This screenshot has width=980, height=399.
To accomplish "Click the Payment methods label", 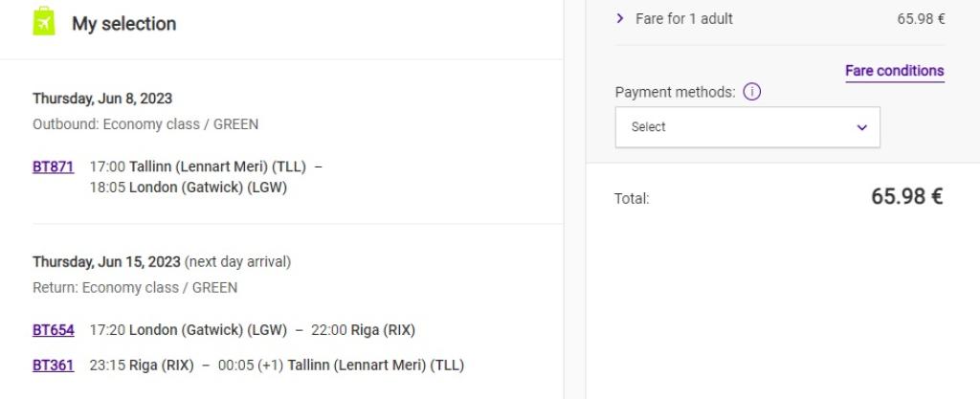I will pyautogui.click(x=675, y=93).
